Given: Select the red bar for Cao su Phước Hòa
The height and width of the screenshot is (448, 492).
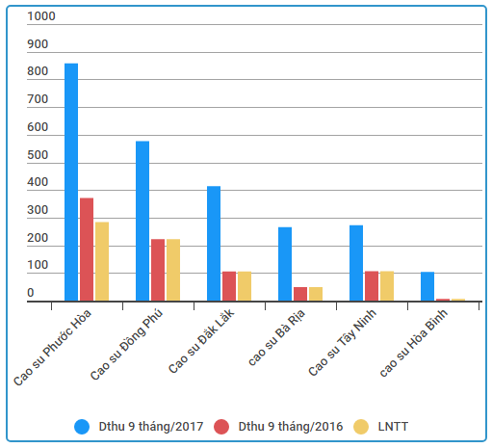Looking at the screenshot, I should [x=87, y=250].
